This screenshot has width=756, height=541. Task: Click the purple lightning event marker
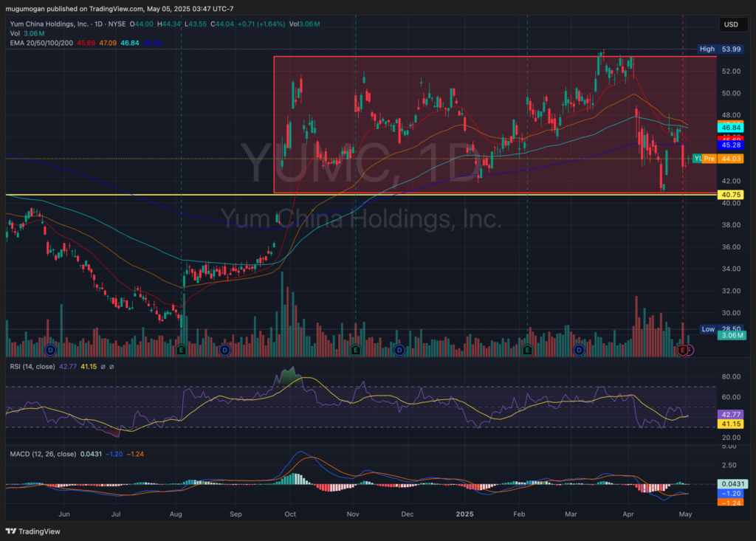coord(690,351)
